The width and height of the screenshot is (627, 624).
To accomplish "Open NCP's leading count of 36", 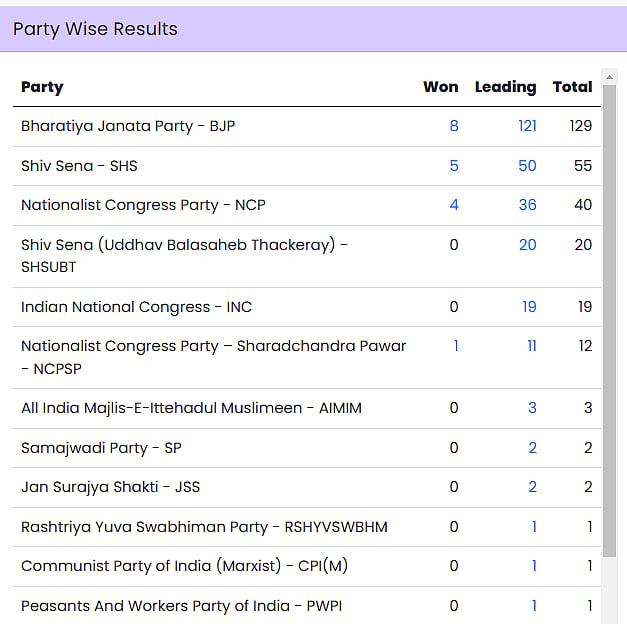I will click(527, 205).
